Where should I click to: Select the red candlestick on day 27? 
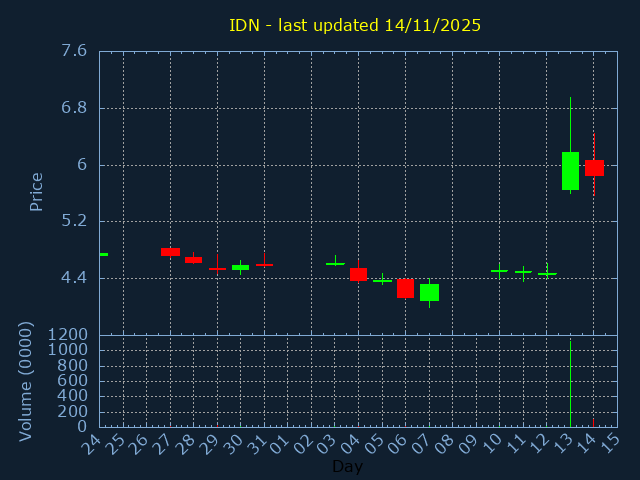(x=170, y=252)
